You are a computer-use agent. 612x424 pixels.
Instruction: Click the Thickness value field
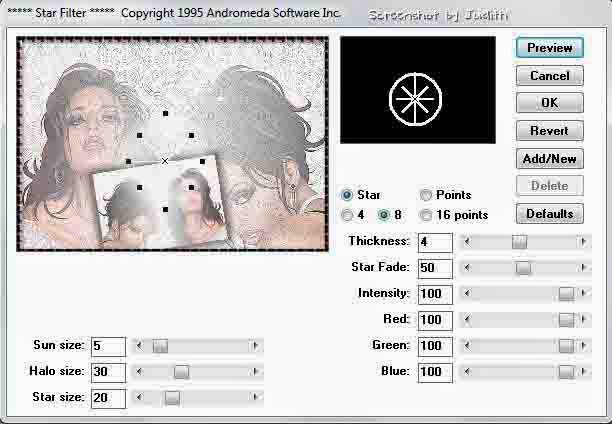[435, 242]
